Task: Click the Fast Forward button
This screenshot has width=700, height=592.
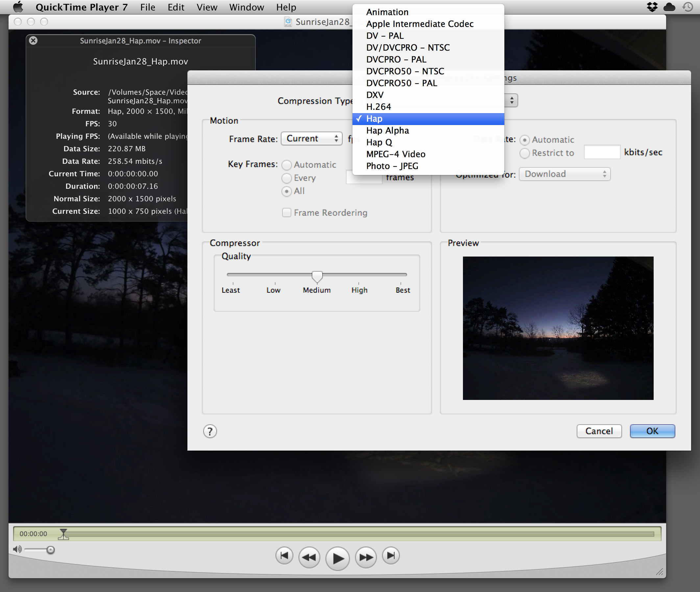Action: (366, 557)
